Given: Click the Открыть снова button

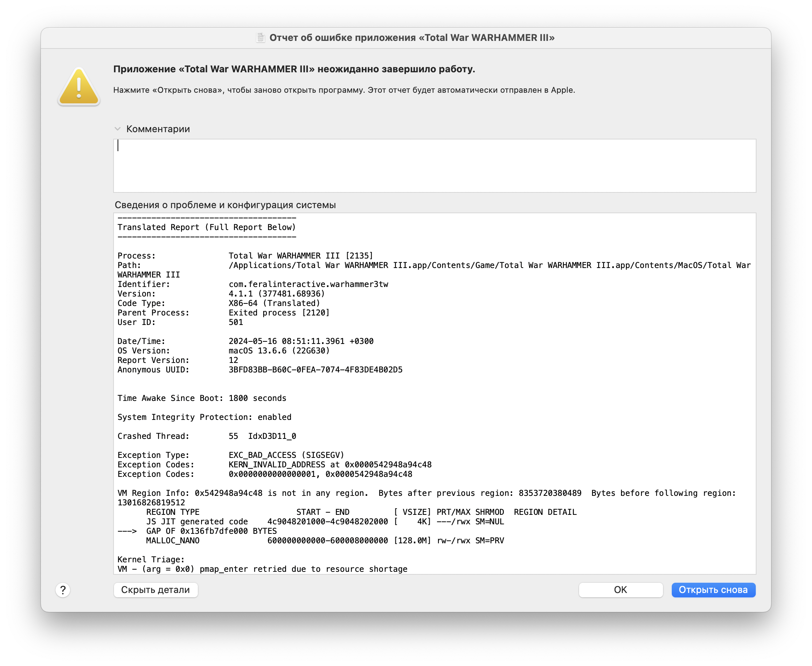Looking at the screenshot, I should pos(713,590).
